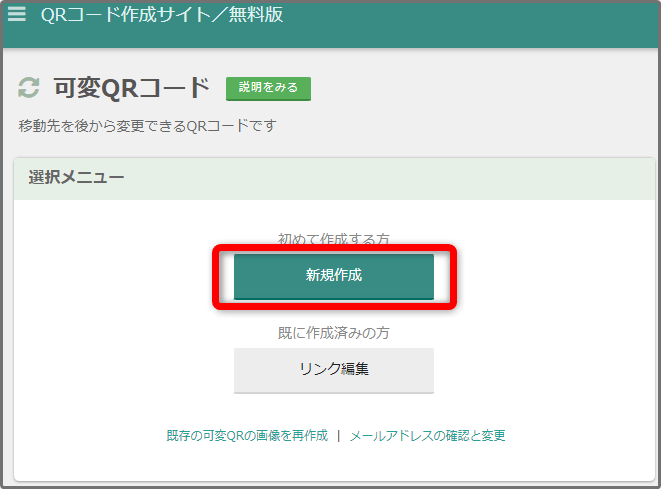Open the hamburger menu icon
Viewport: 661px width, 489px height.
(16, 14)
